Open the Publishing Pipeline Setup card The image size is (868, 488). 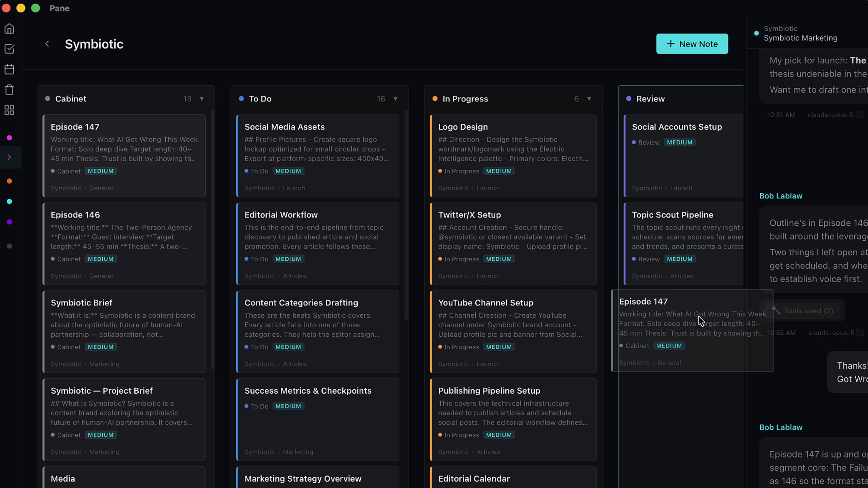coord(513,419)
